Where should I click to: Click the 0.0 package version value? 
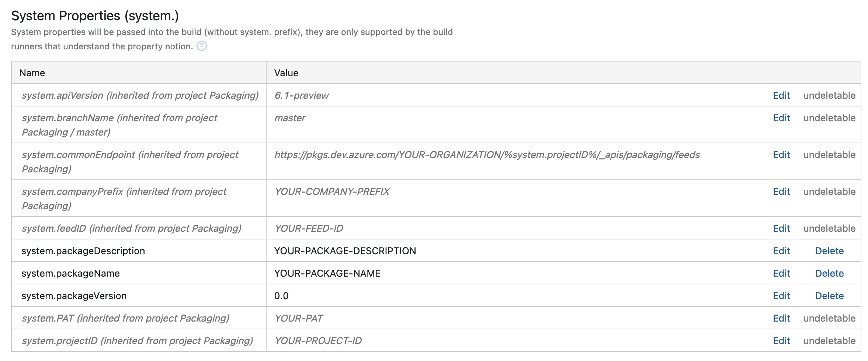(281, 296)
